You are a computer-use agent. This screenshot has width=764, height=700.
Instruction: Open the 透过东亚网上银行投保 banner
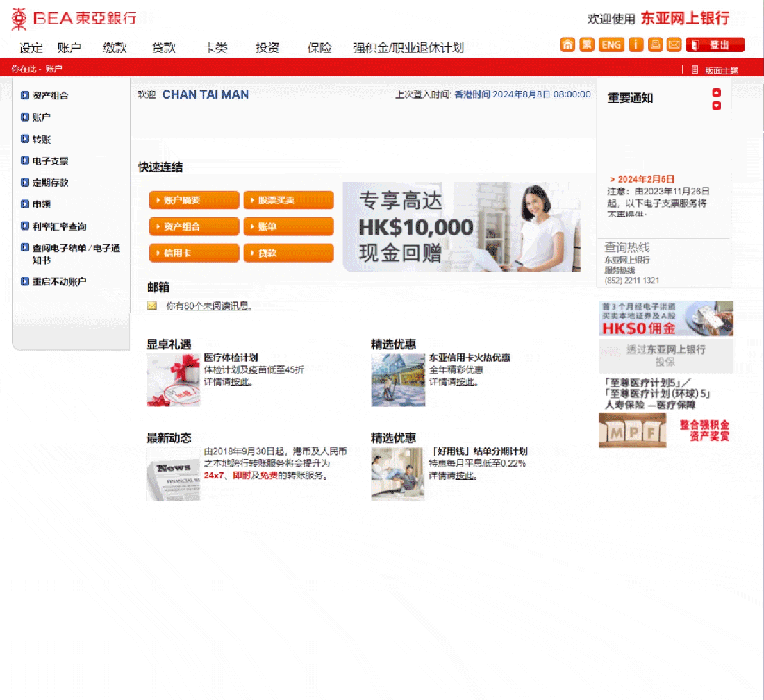click(x=666, y=356)
